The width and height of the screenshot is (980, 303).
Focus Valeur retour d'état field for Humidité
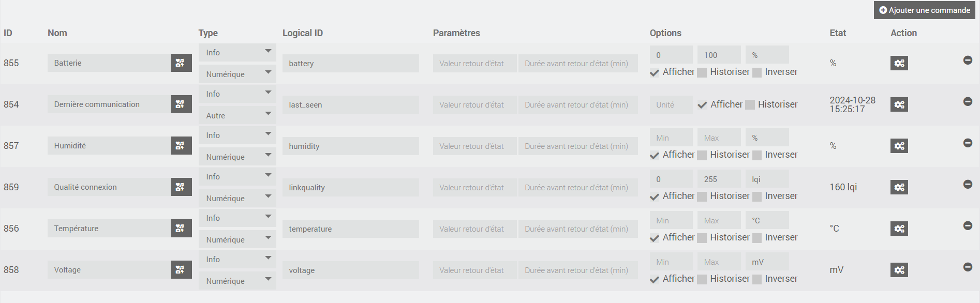474,146
